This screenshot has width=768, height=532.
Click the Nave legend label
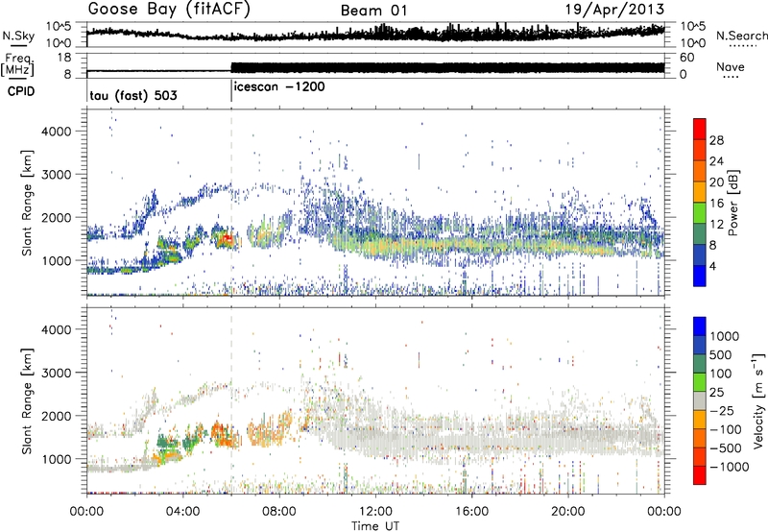(x=731, y=66)
